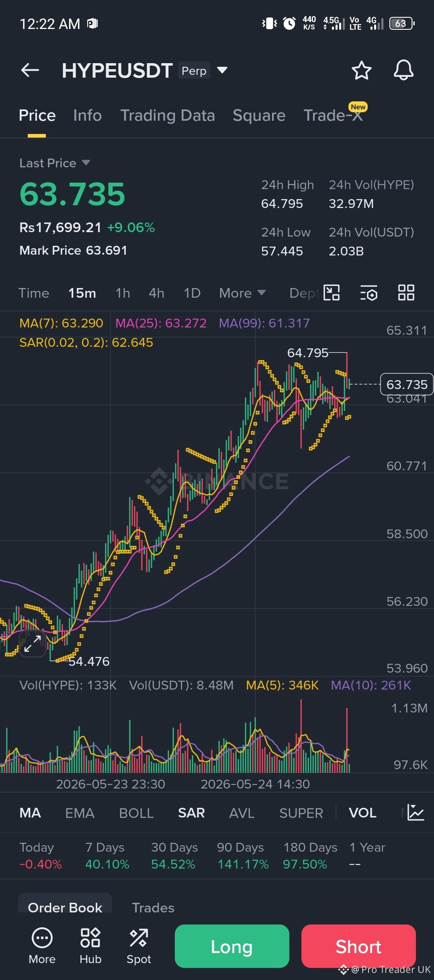
Task: Select 1h chart interval
Action: point(123,293)
